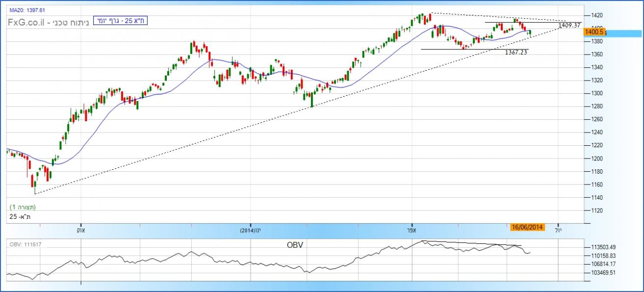This screenshot has height=292, width=644.
Task: Click the OBV panel title
Action: tap(295, 244)
